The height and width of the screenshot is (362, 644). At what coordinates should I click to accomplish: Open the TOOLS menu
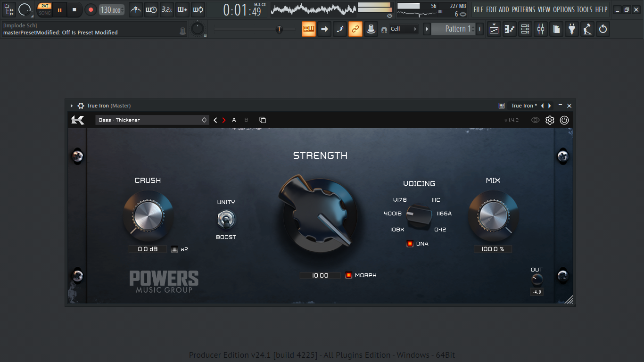pyautogui.click(x=585, y=9)
